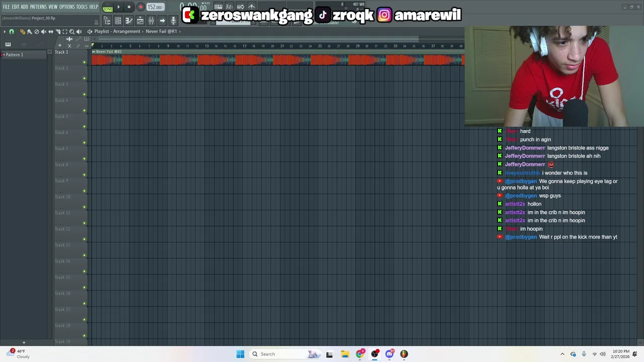644x362 pixels.
Task: Open the EDIT menu
Action: [16, 7]
